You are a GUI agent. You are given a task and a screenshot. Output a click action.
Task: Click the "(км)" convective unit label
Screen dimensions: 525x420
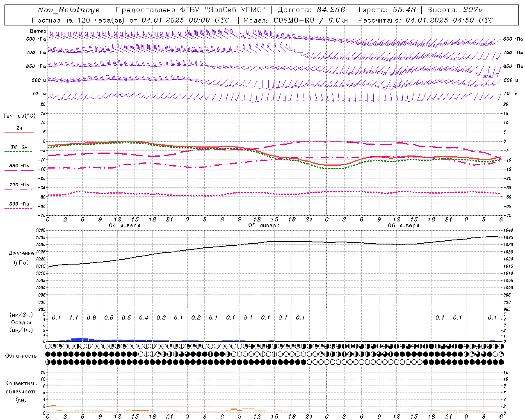coord(21,399)
